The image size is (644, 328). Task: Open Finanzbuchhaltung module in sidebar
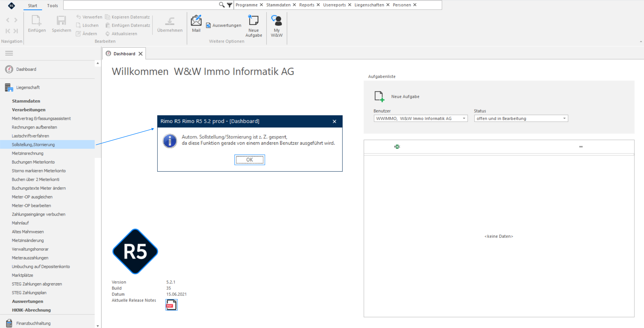click(x=33, y=323)
